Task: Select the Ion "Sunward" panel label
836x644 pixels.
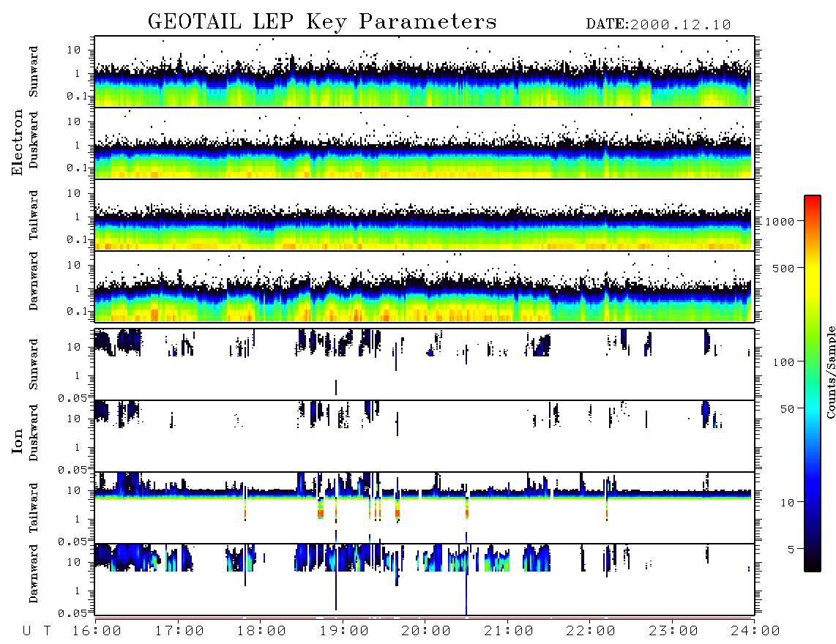Action: (x=34, y=364)
